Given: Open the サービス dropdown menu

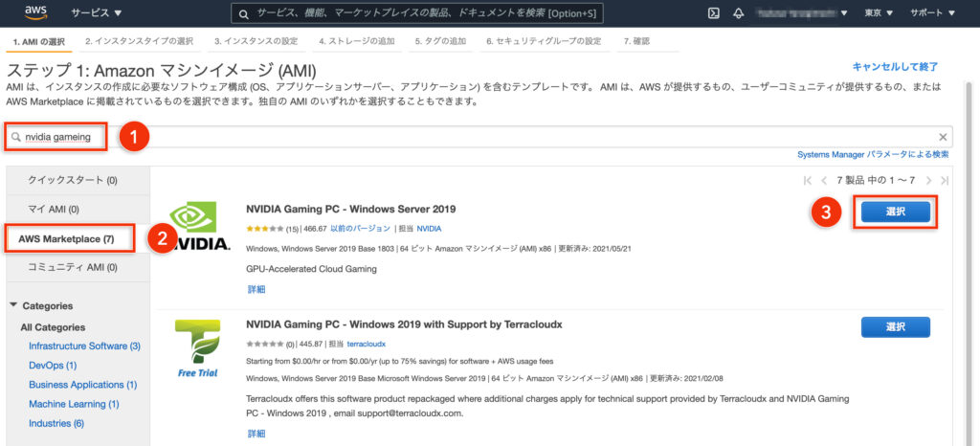Looking at the screenshot, I should [x=97, y=12].
